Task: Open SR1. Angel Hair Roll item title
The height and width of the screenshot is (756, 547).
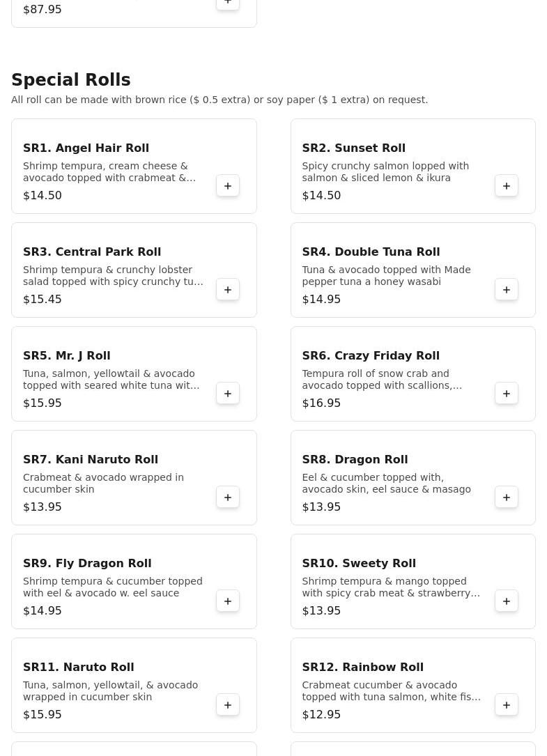Action: (86, 148)
